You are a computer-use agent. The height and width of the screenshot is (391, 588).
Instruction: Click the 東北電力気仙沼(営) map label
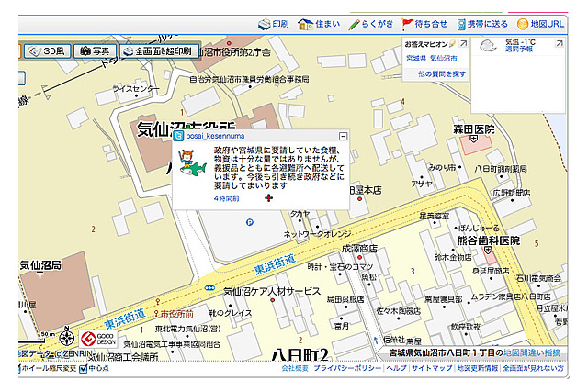pyautogui.click(x=187, y=329)
